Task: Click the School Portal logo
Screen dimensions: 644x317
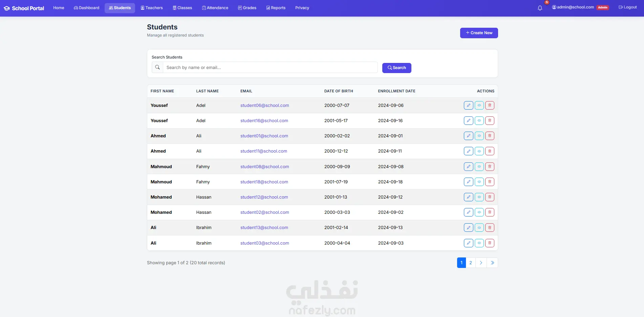Action: (x=24, y=8)
